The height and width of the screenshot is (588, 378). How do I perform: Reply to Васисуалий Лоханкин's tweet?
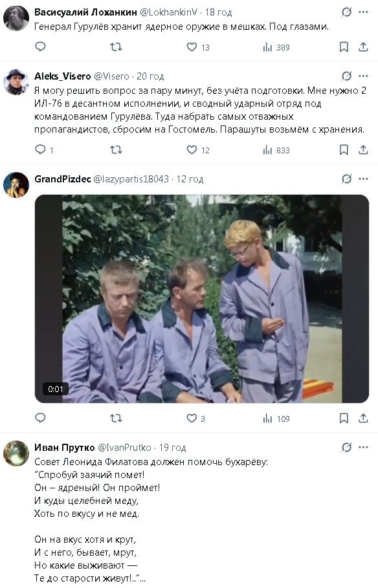40,47
